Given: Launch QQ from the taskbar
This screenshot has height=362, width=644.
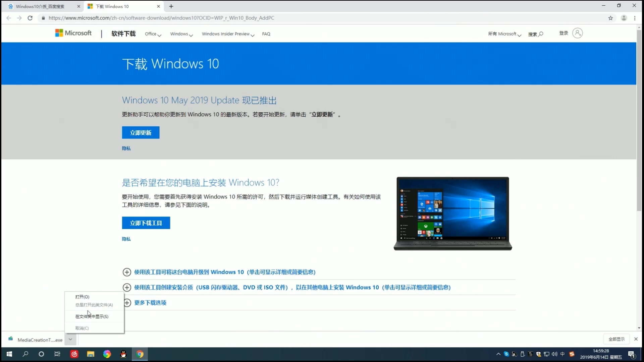Looking at the screenshot, I should (123, 354).
